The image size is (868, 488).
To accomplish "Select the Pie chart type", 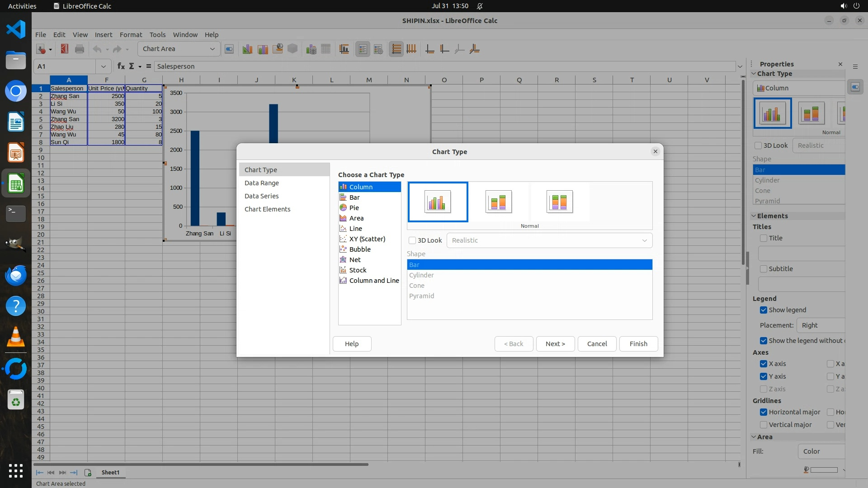I will 354,208.
